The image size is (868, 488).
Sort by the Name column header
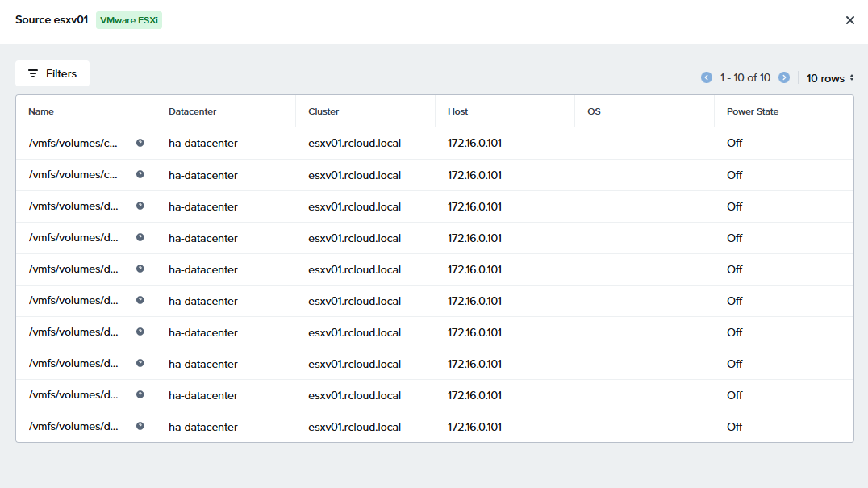point(41,111)
